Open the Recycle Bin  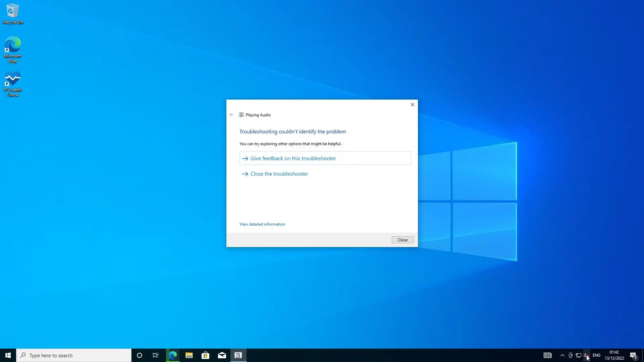[x=12, y=14]
